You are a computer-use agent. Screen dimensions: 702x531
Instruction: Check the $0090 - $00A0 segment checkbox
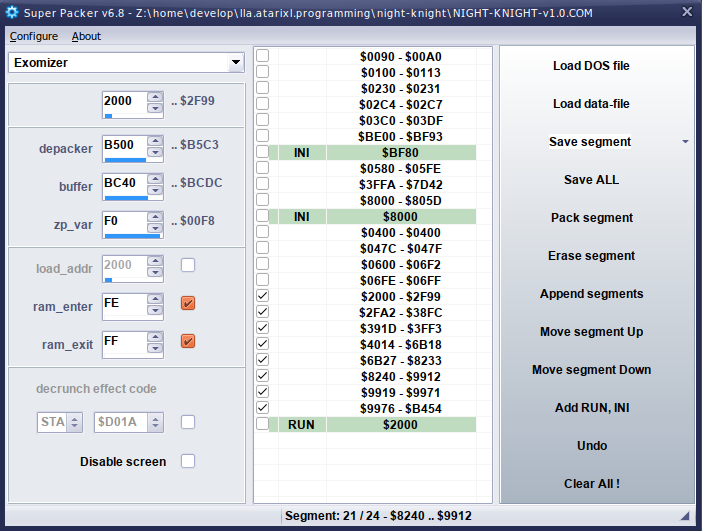tap(263, 57)
